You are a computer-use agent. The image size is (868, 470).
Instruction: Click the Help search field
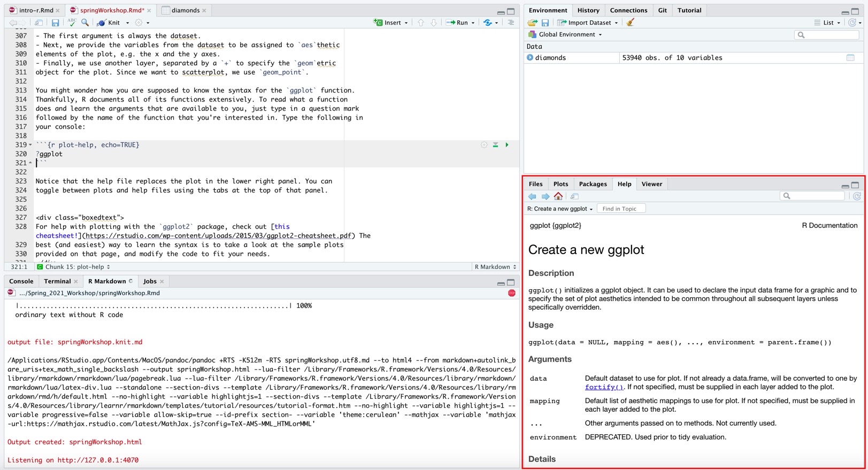(812, 196)
